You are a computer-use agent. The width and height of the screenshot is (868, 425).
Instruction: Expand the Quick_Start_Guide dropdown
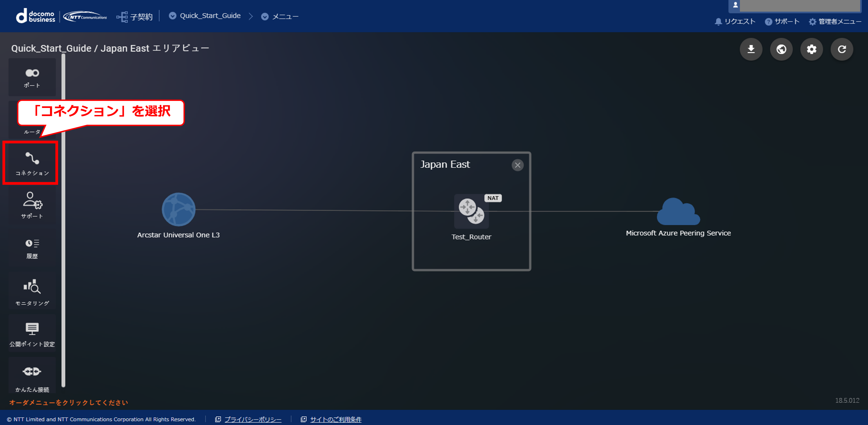pos(205,16)
